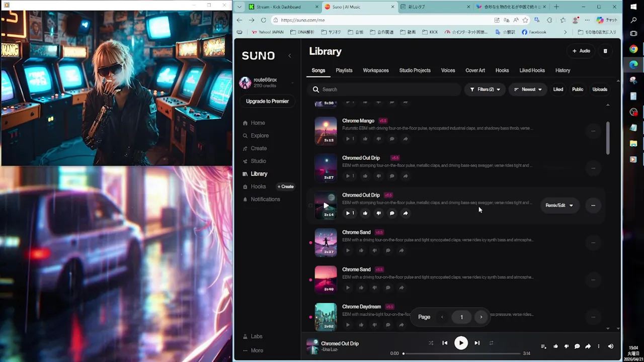The height and width of the screenshot is (362, 644).
Task: Open options menu for hovered Chromed Out Drip
Action: click(593, 205)
